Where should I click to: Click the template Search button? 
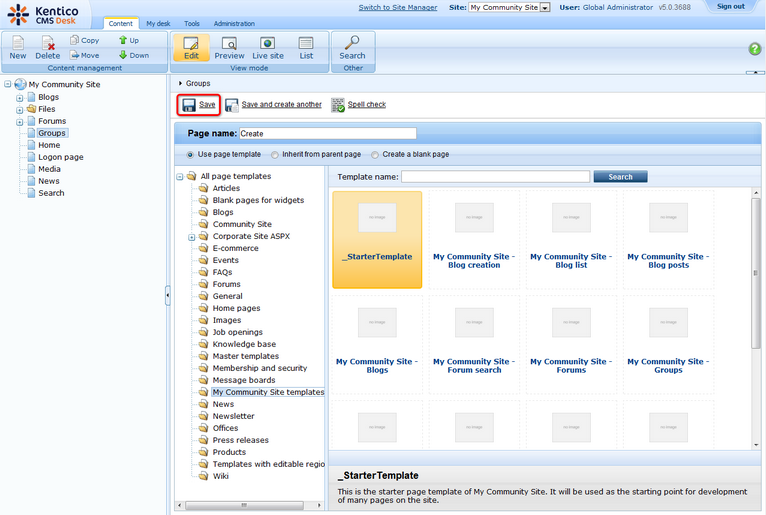click(620, 177)
